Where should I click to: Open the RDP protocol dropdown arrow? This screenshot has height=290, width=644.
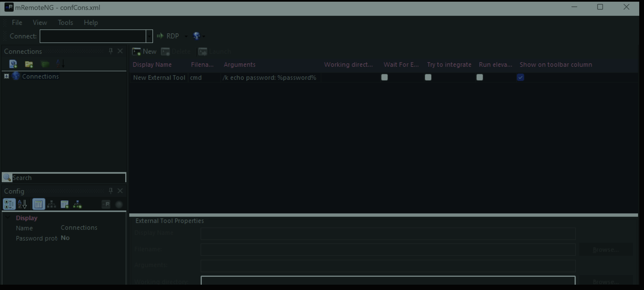186,36
